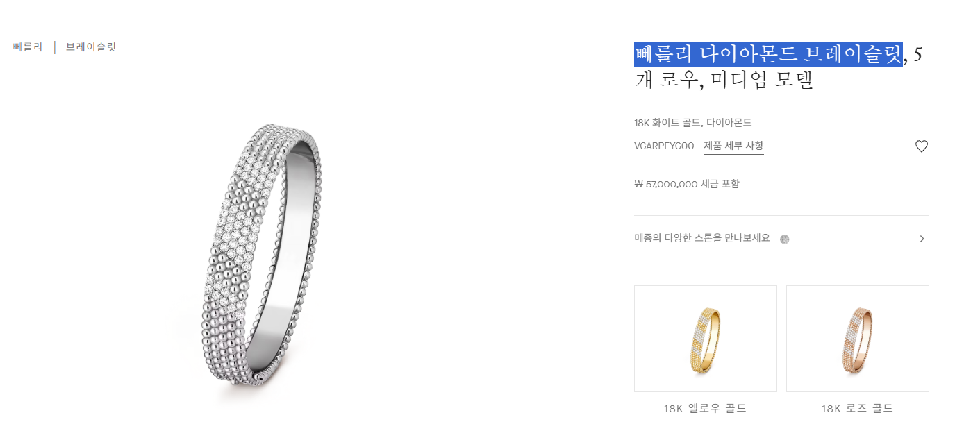Open the 브레이슬릿 breadcrumb category
Image resolution: width=980 pixels, height=431 pixels.
(x=91, y=47)
